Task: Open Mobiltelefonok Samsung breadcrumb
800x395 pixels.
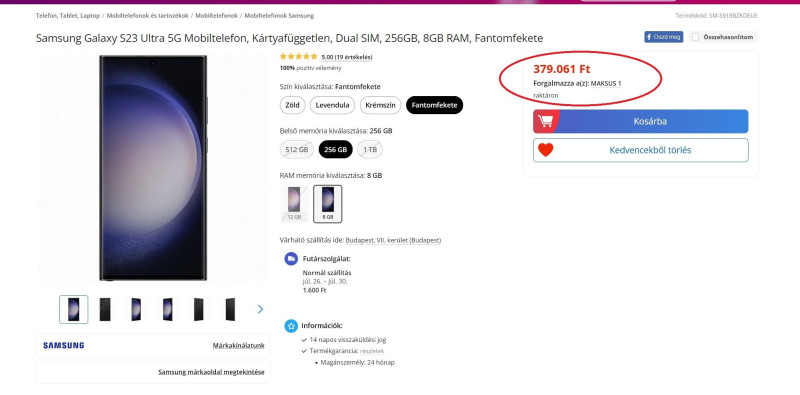Action: tap(279, 16)
